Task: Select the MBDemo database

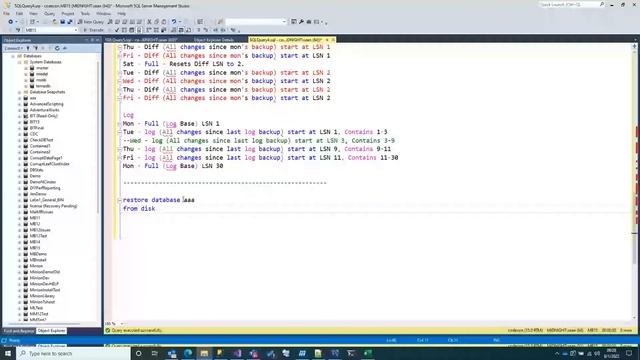Action: [x=38, y=254]
